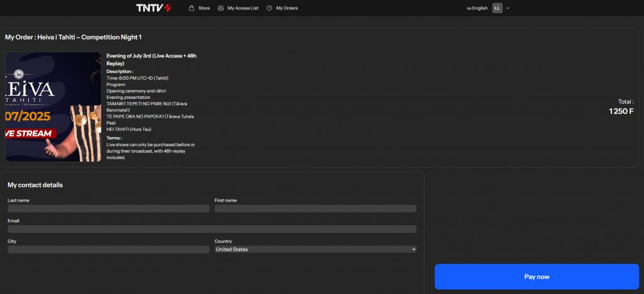Focus the First name field
Screen dimensions: 644x294
point(315,208)
